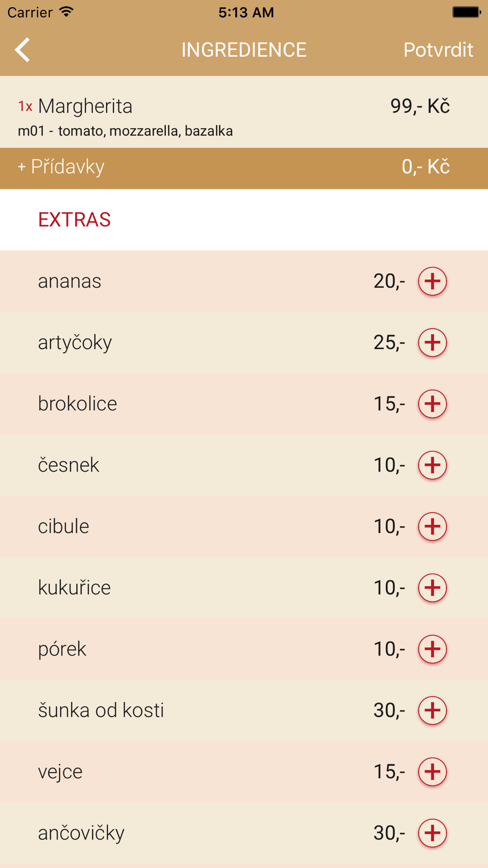Add artyčoky using its plus icon
This screenshot has height=868, width=488.
click(x=432, y=342)
